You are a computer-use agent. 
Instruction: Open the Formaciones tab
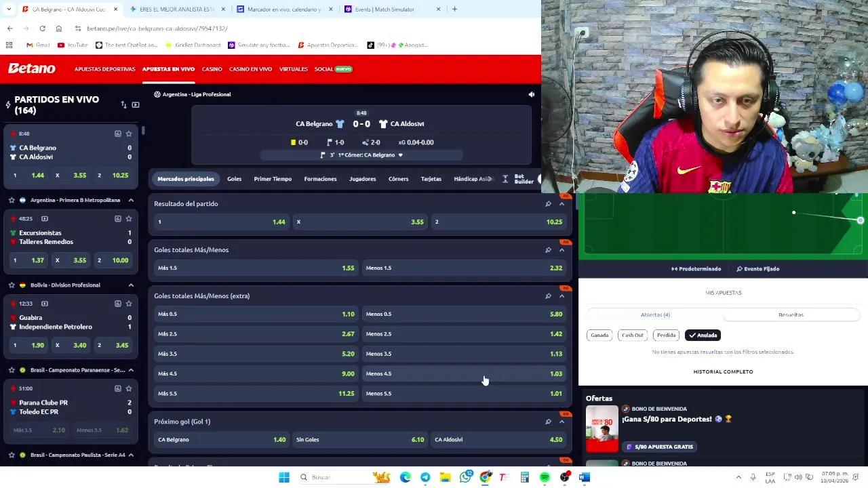[320, 179]
